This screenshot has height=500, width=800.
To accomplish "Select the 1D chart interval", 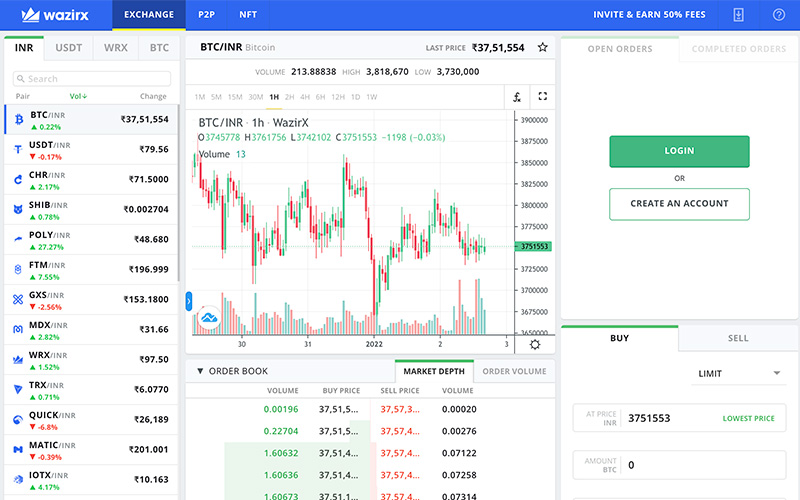I will (x=356, y=97).
